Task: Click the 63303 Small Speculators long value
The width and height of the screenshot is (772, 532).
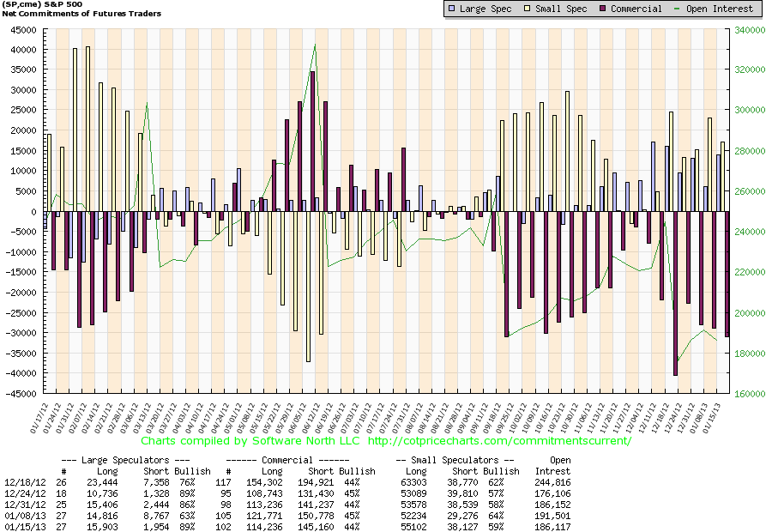Action: 414,483
